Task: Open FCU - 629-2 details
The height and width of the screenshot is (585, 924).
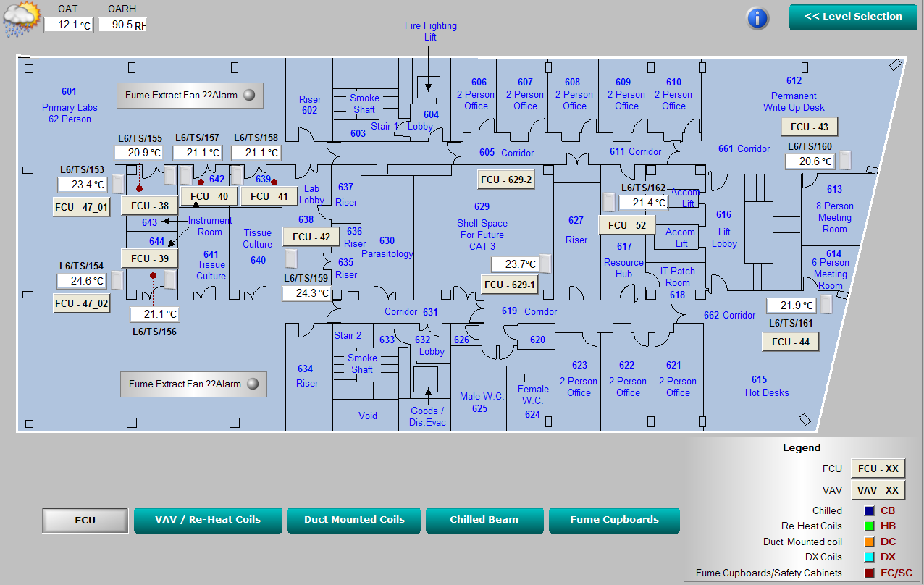Action: (x=507, y=180)
